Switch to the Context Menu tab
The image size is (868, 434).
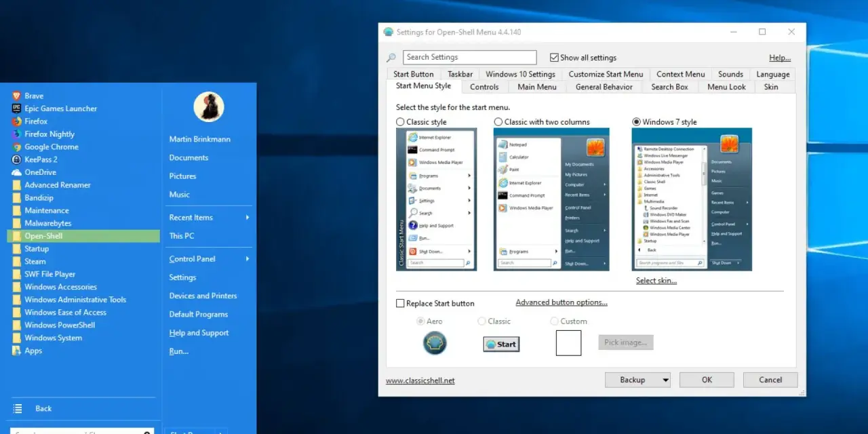pyautogui.click(x=680, y=74)
